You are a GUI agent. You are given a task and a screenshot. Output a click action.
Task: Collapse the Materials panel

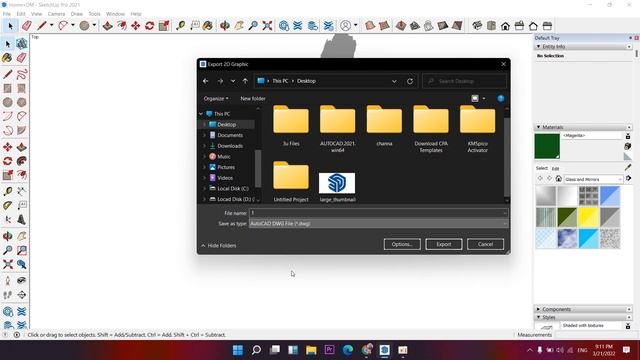click(x=538, y=127)
